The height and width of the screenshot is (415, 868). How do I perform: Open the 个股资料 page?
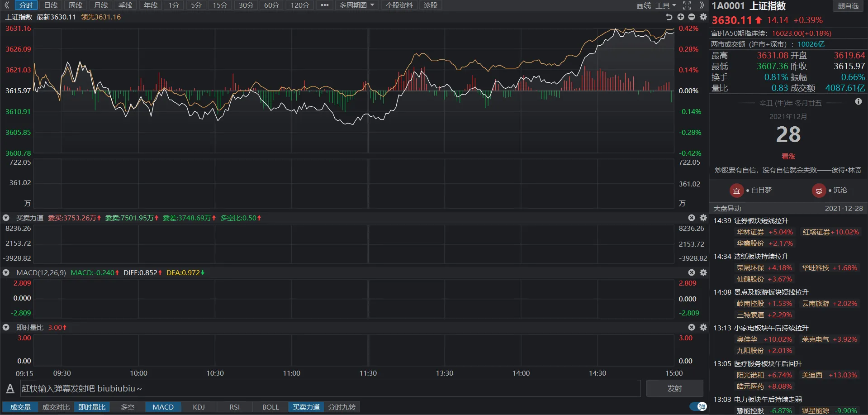399,5
